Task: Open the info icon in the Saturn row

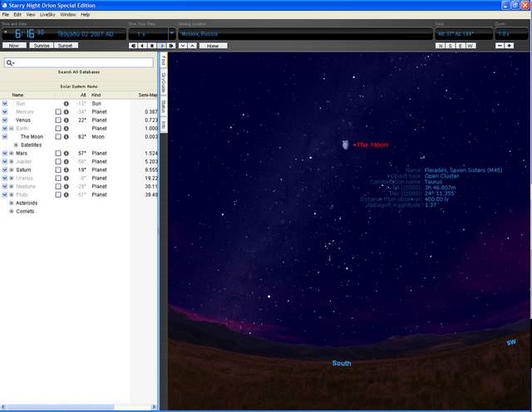Action: (66, 170)
